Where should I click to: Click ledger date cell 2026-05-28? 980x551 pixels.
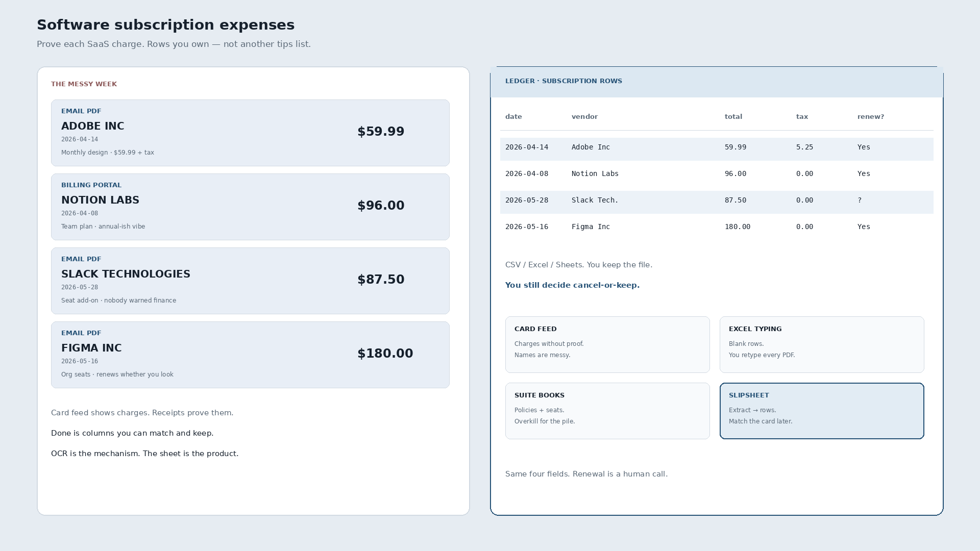pyautogui.click(x=527, y=201)
